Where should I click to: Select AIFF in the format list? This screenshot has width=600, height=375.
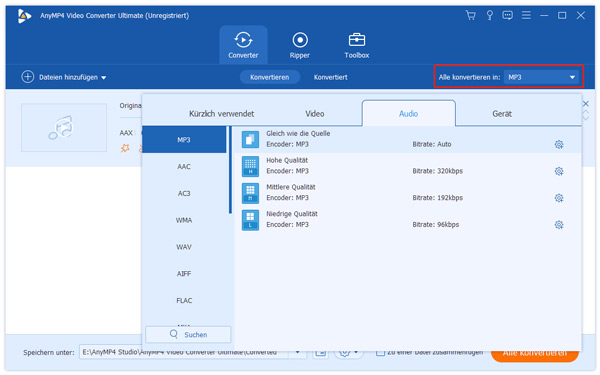[184, 274]
